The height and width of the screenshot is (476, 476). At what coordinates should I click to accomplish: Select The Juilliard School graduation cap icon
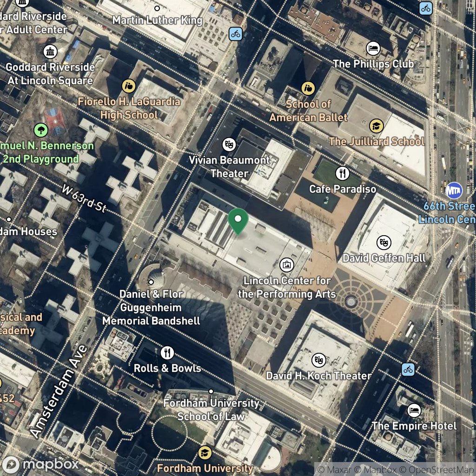pyautogui.click(x=376, y=126)
